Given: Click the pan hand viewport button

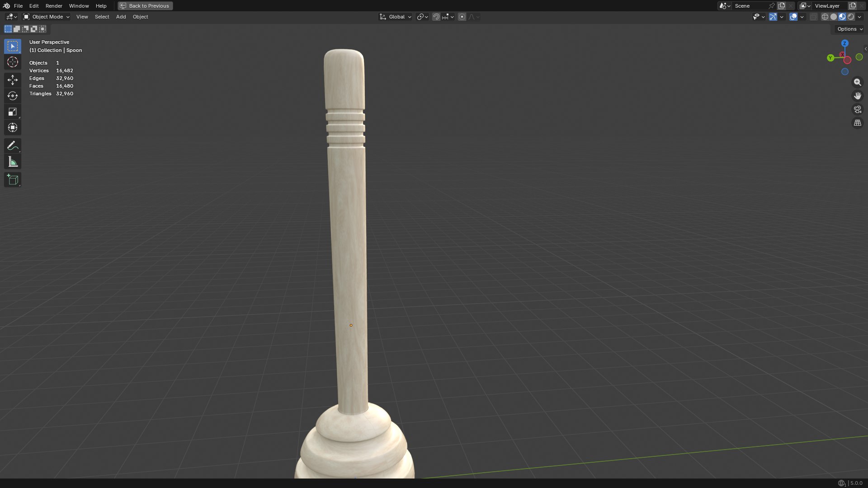Looking at the screenshot, I should click(857, 96).
